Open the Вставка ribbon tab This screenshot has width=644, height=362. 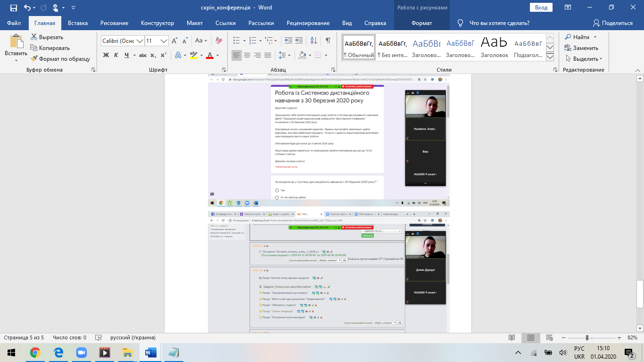coord(78,23)
